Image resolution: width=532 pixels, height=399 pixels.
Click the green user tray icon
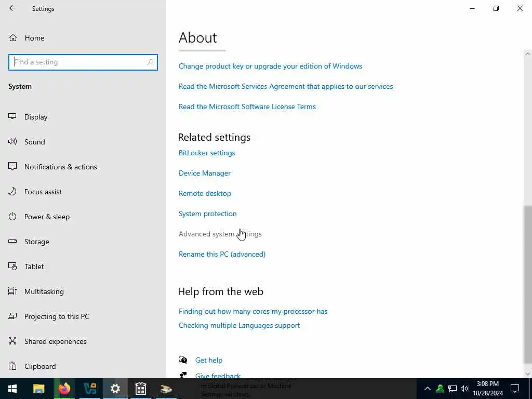(x=440, y=389)
